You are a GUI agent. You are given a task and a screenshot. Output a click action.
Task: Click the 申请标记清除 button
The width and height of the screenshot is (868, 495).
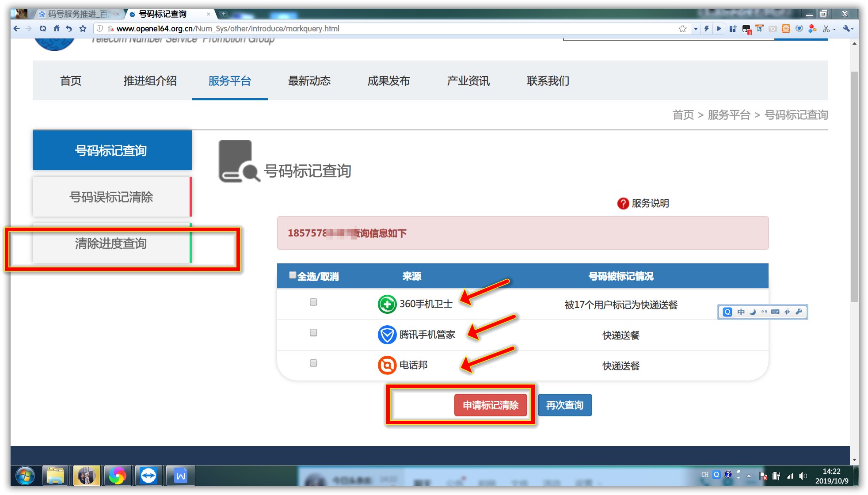(x=491, y=405)
